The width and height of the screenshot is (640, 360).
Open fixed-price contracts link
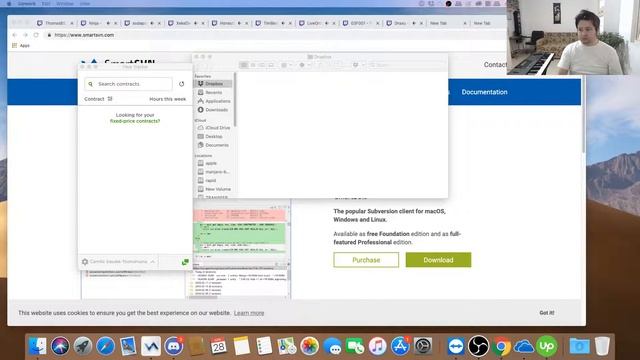(x=135, y=121)
